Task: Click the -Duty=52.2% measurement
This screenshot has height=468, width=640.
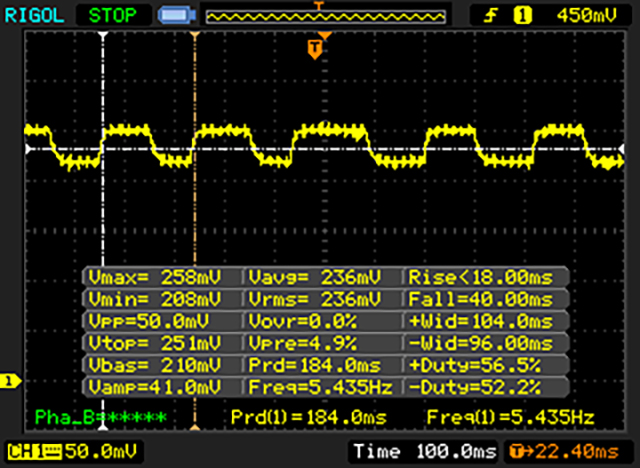Action: tap(474, 387)
